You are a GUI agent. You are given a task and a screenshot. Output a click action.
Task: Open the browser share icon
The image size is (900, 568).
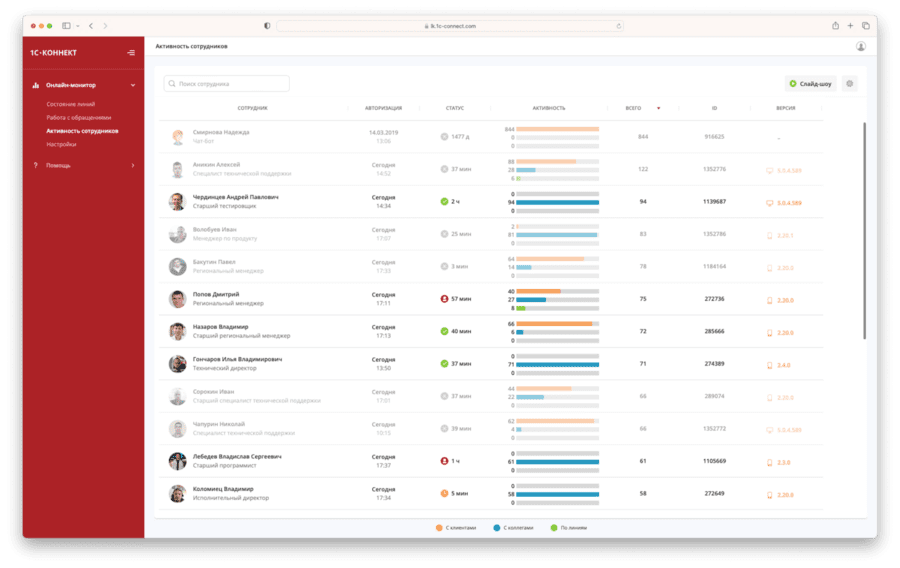[835, 26]
